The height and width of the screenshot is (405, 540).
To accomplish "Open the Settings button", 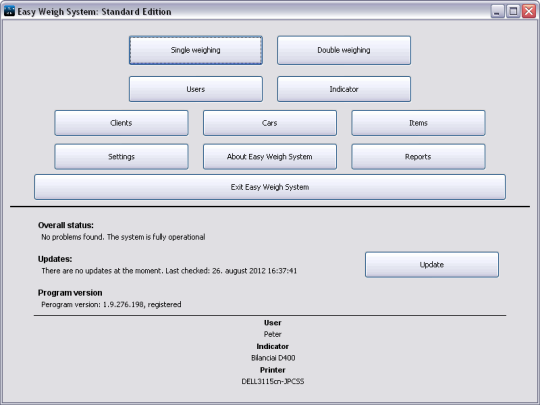I will 121,157.
